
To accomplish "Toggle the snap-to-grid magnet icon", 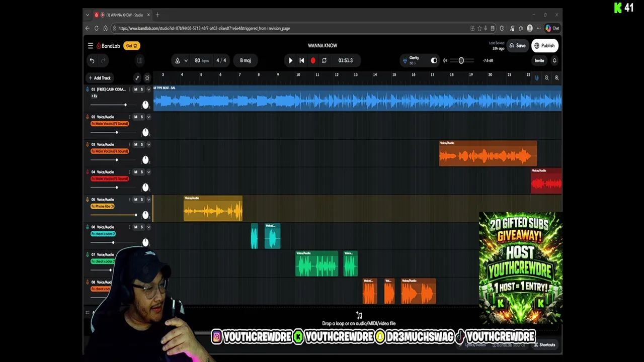I will point(536,78).
